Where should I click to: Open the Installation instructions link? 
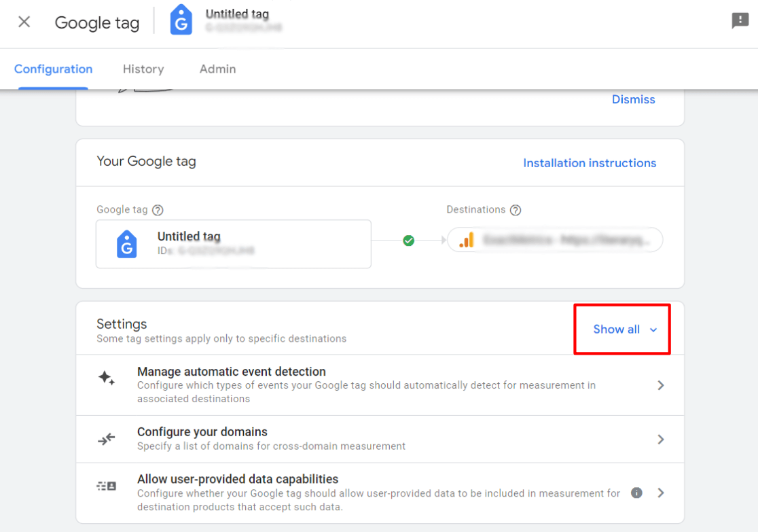point(590,162)
